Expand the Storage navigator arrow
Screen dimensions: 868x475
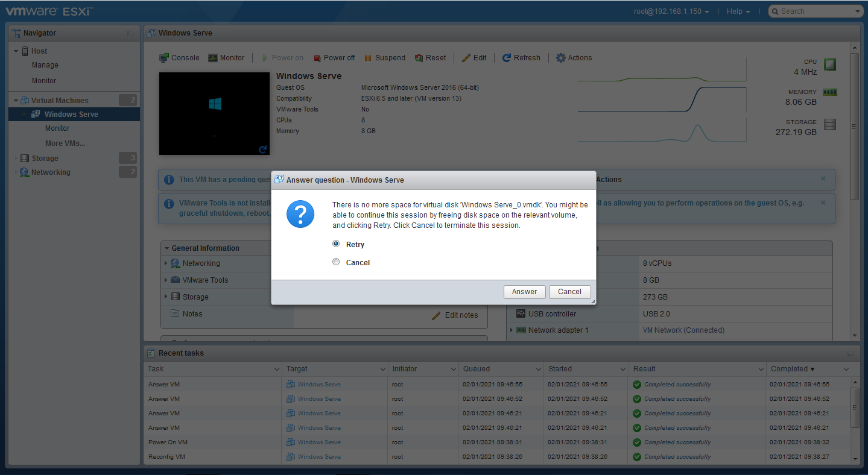[16, 159]
